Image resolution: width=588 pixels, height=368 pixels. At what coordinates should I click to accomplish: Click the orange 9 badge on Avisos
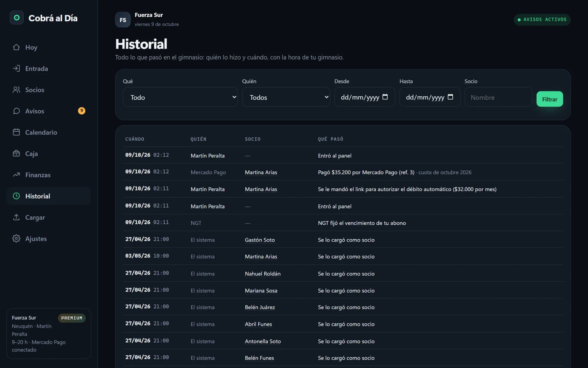tap(81, 111)
